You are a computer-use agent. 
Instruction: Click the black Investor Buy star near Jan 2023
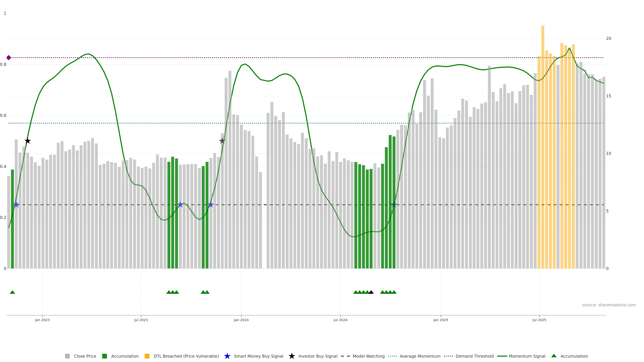point(28,141)
